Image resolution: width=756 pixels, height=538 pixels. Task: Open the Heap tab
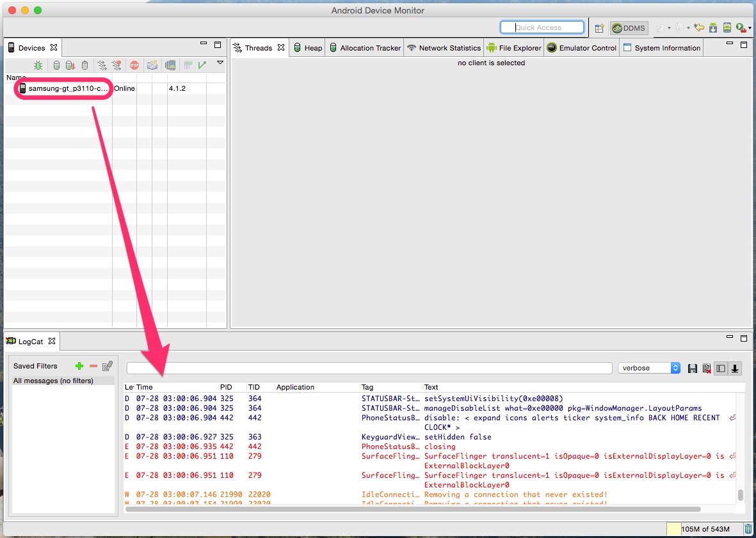(308, 48)
